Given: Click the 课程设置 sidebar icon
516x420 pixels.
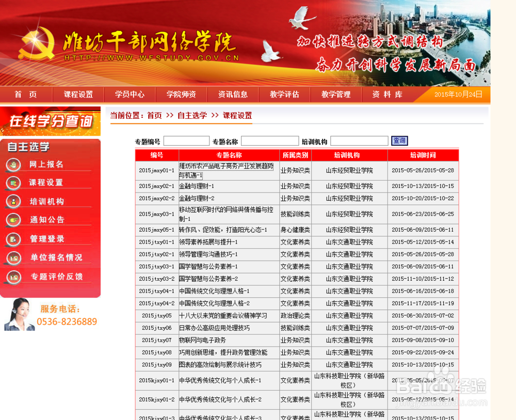Looking at the screenshot, I should (x=13, y=183).
